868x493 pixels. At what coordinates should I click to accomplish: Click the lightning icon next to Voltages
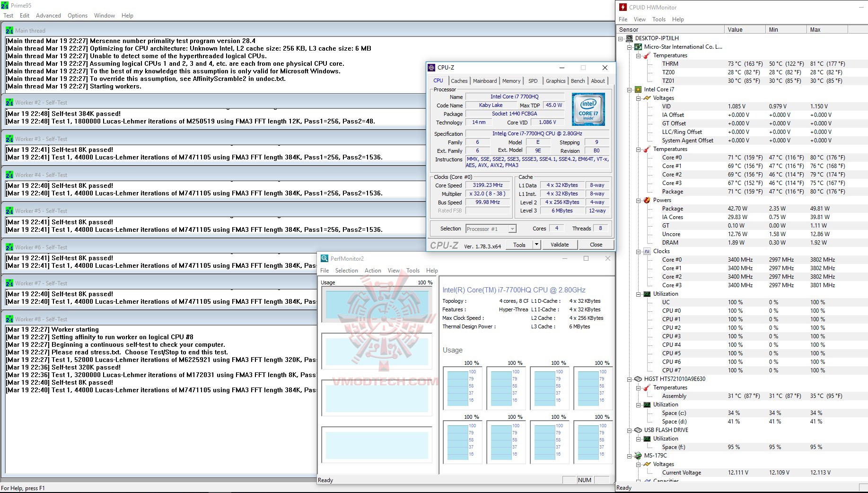pos(648,98)
